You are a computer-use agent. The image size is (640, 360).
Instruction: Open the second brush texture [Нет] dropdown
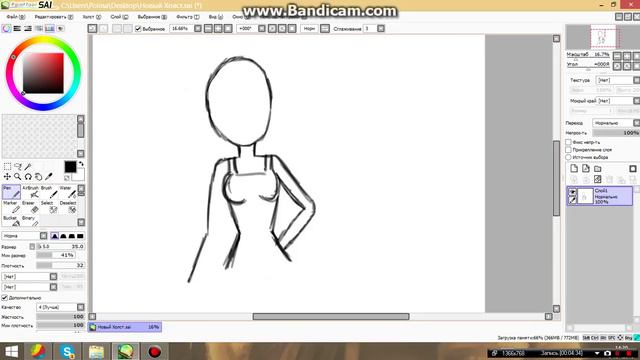[x=29, y=287]
